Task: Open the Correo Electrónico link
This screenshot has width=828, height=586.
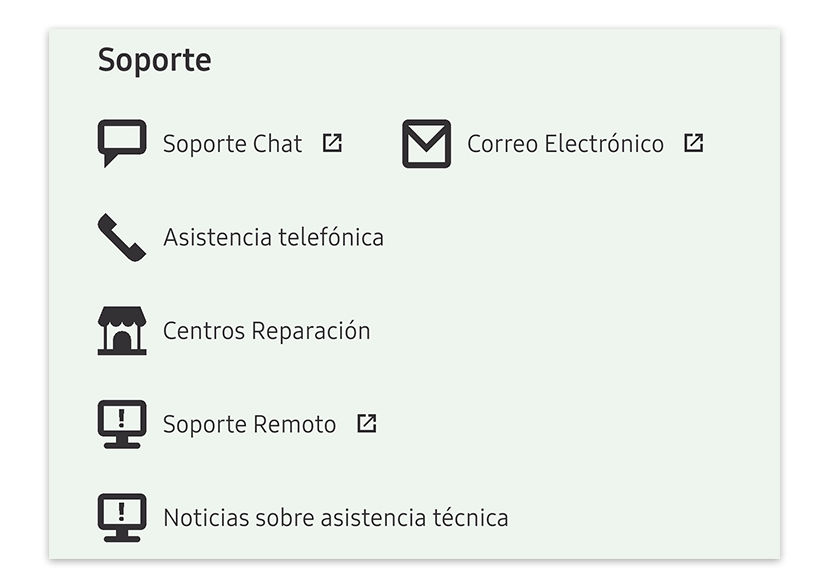Action: (565, 144)
